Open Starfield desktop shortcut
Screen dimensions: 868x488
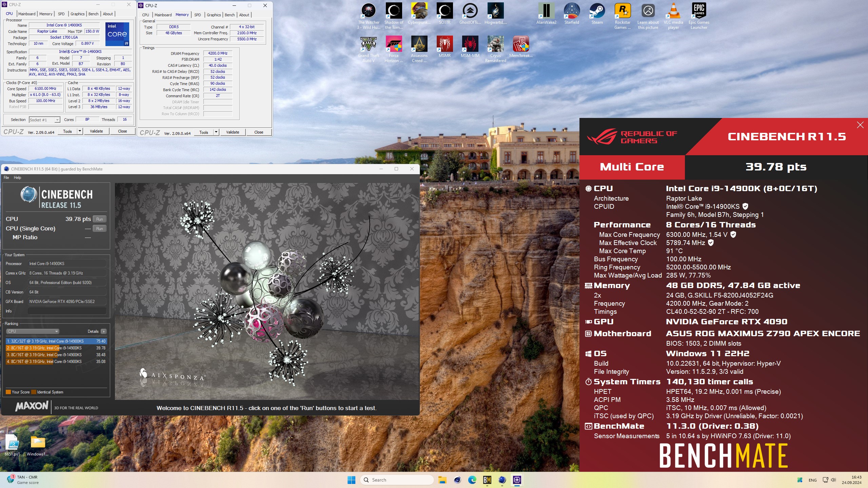pos(572,14)
